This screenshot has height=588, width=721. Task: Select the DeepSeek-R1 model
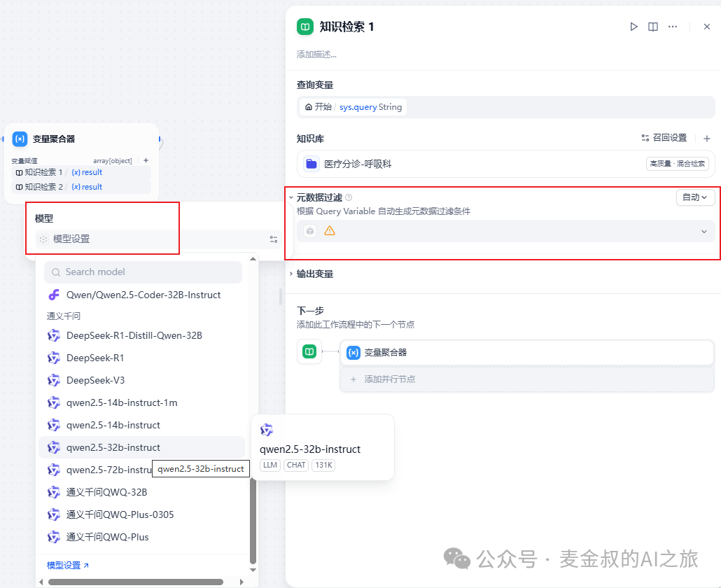[141, 358]
